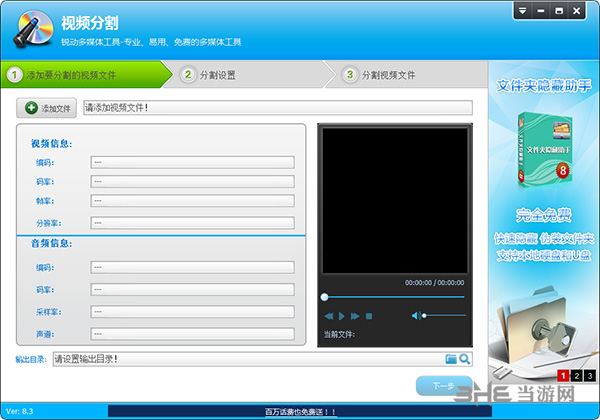Image resolution: width=600 pixels, height=420 pixels.
Task: Click the fast forward playback icon
Action: point(355,316)
